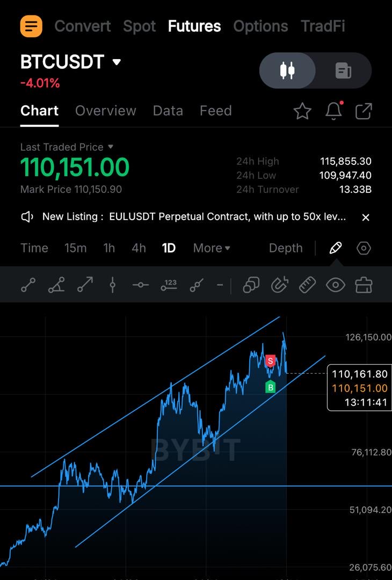The height and width of the screenshot is (580, 392).
Task: Click the 24h Low value 109,947.40
Action: click(345, 175)
